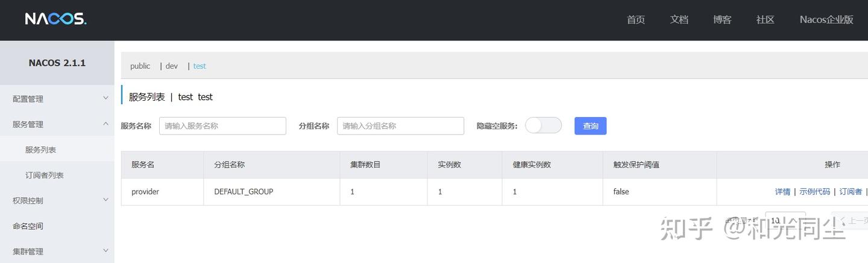Expand the 集群管理 sidebar menu

click(57, 252)
